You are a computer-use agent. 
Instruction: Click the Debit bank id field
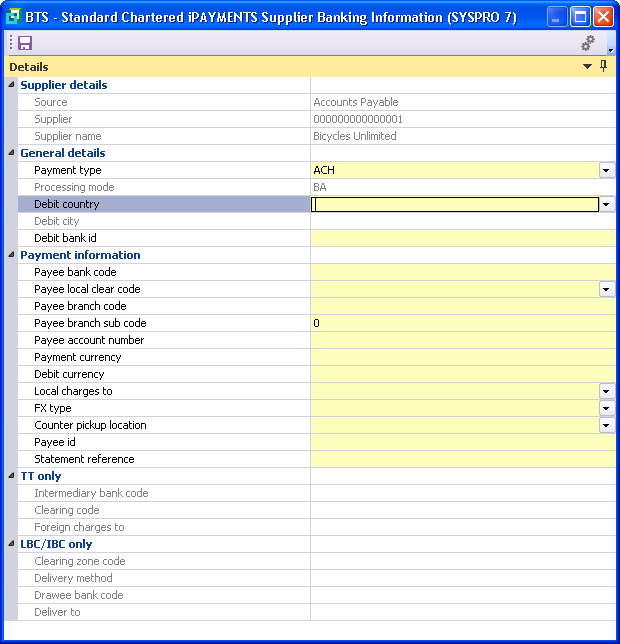463,238
